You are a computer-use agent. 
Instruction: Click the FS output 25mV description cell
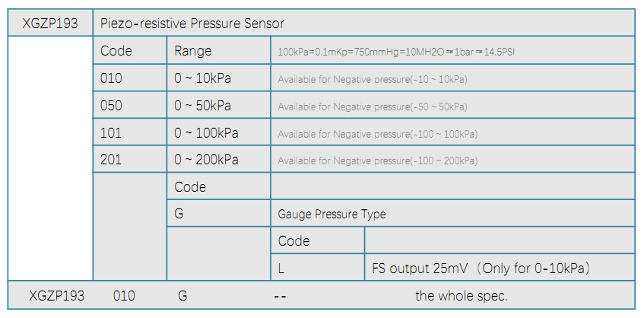point(500,268)
